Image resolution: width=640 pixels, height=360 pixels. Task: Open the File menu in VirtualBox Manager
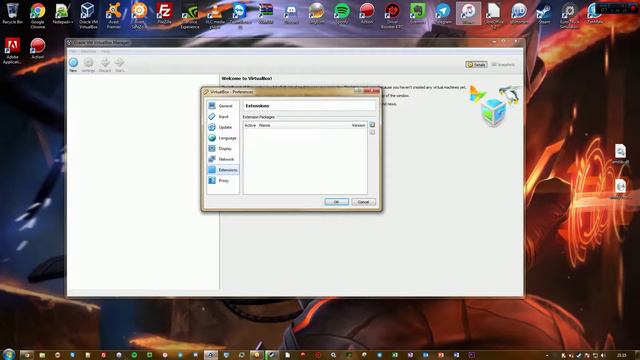[x=73, y=51]
